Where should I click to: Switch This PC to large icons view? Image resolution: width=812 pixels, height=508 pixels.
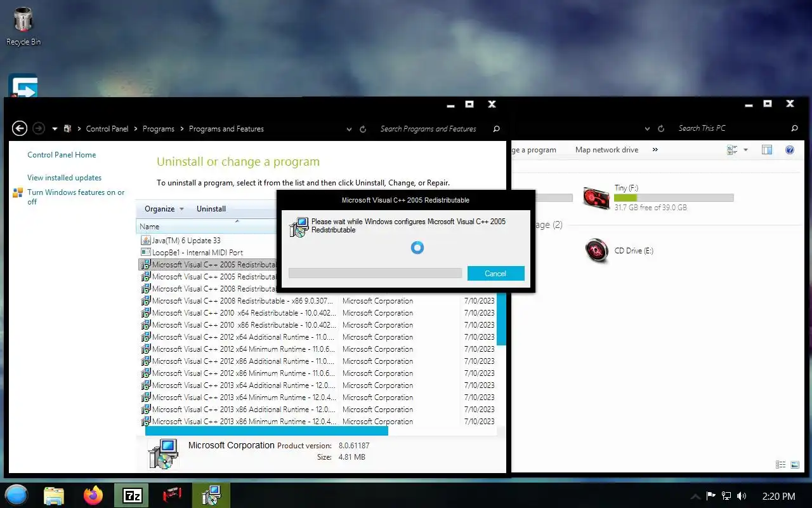tap(795, 465)
